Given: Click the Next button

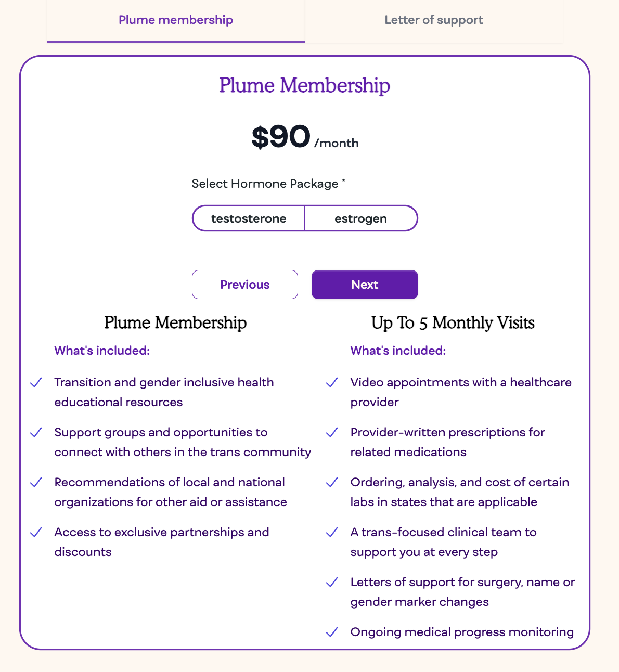Looking at the screenshot, I should coord(365,285).
